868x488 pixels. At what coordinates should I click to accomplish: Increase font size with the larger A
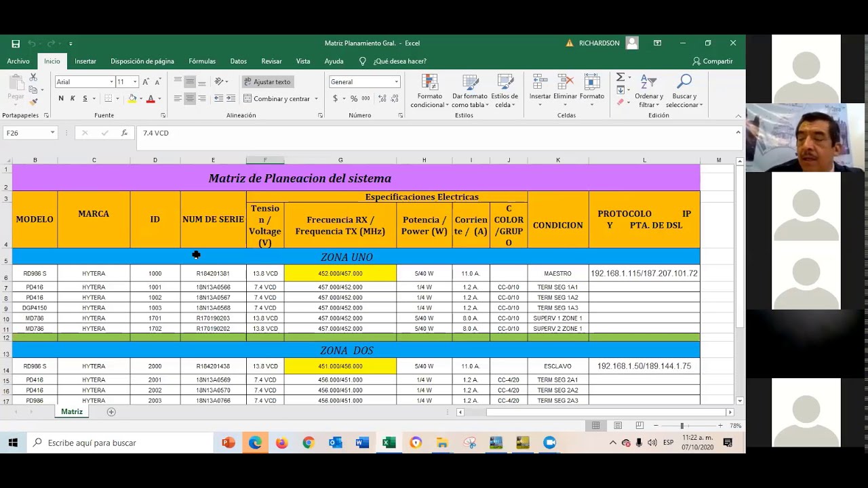(x=146, y=82)
